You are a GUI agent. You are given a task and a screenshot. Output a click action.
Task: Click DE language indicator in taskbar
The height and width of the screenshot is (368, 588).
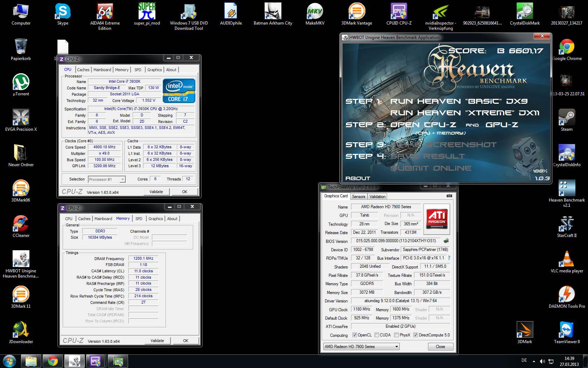[524, 360]
